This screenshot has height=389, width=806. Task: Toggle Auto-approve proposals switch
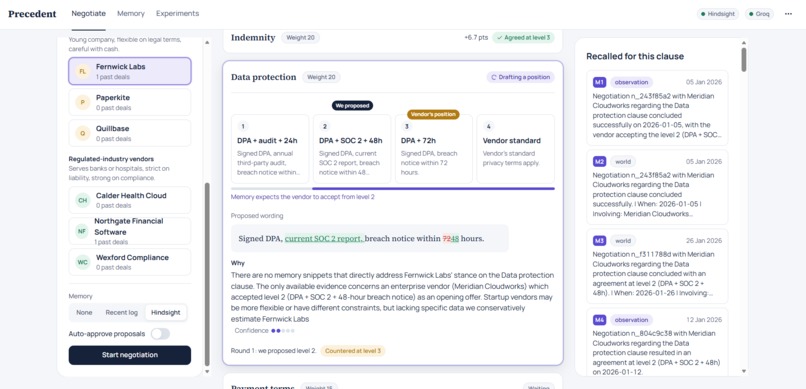tap(160, 334)
